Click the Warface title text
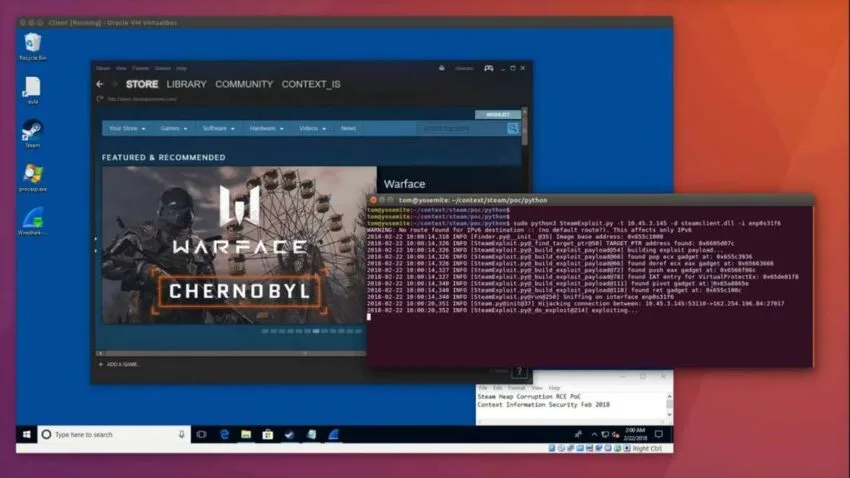The height and width of the screenshot is (478, 850). [x=404, y=184]
